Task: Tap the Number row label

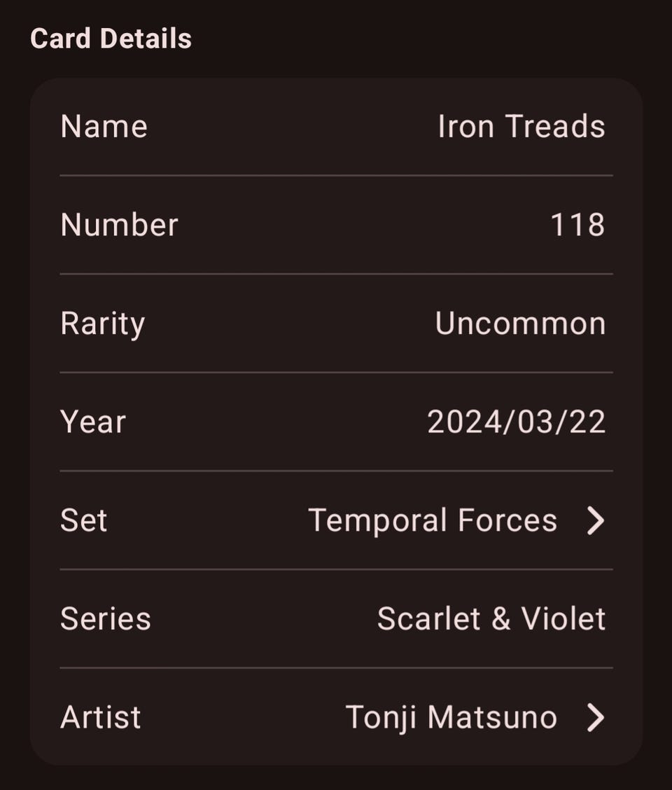Action: (x=119, y=226)
